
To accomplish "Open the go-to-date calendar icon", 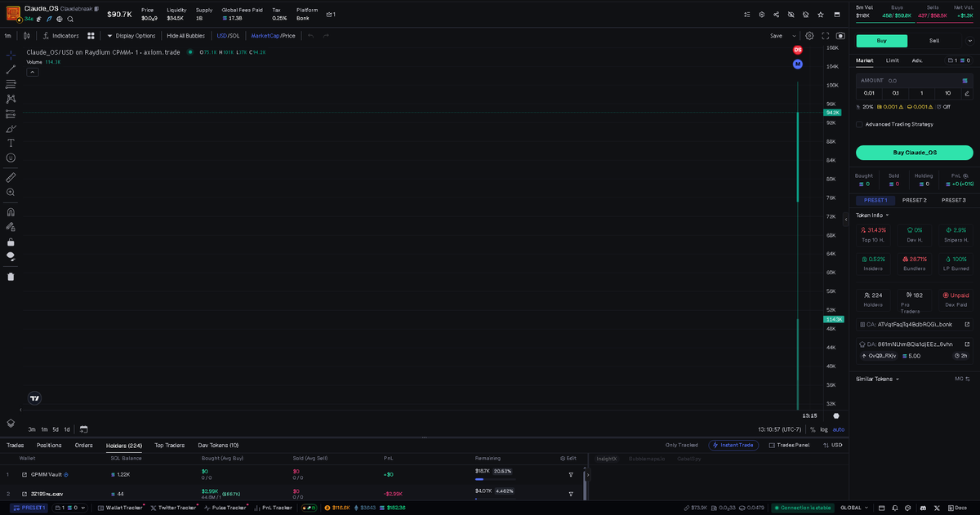I will pos(83,429).
